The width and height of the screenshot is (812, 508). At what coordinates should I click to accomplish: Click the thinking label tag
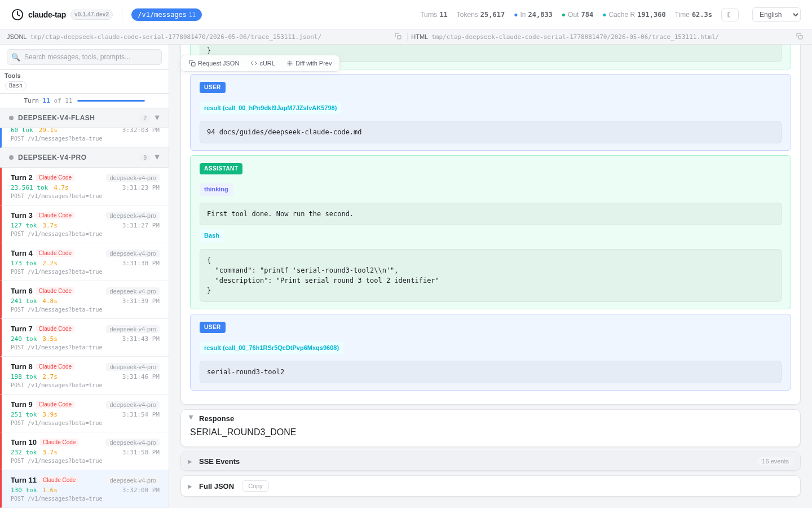[216, 190]
